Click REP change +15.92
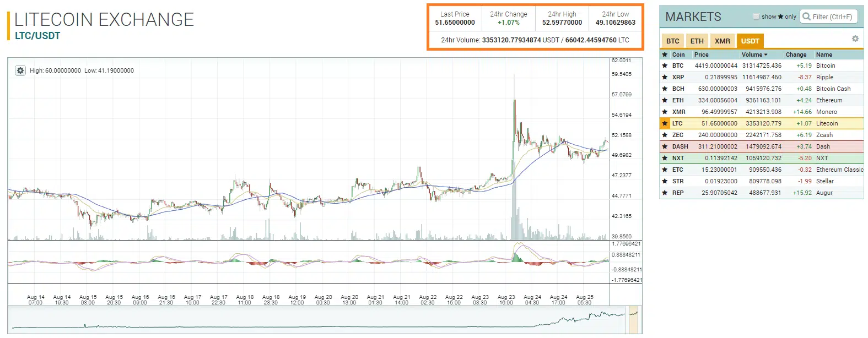This screenshot has width=868, height=338. pyautogui.click(x=802, y=193)
